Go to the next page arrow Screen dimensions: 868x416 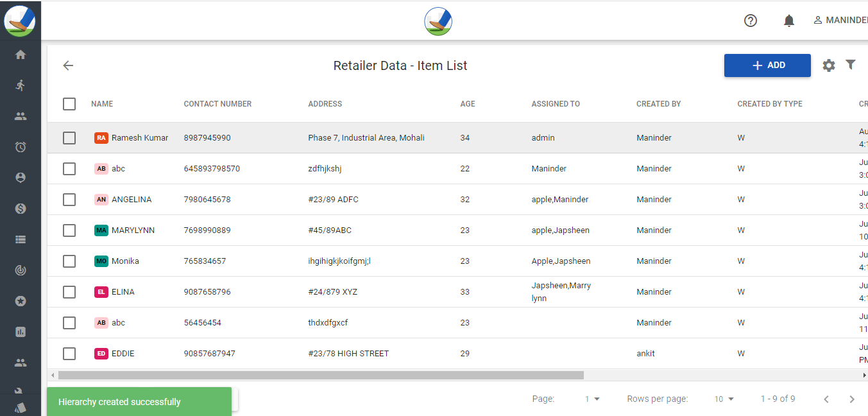pos(852,399)
